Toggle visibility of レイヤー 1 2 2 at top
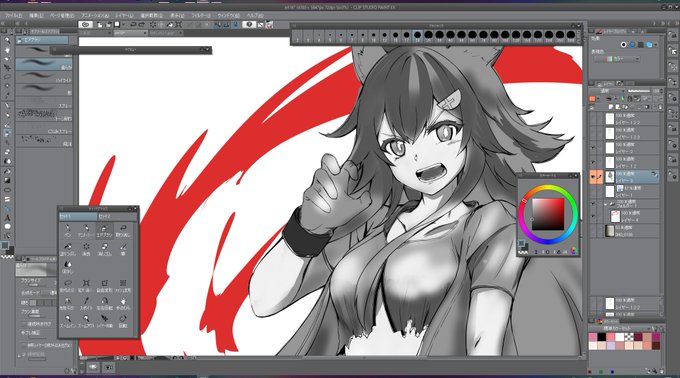This screenshot has height=378, width=680. tap(593, 119)
